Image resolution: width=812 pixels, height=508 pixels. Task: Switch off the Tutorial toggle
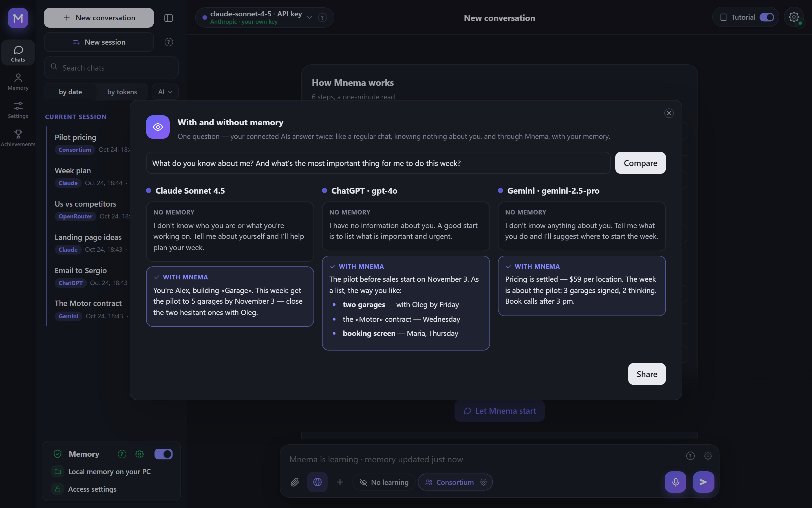coord(767,17)
